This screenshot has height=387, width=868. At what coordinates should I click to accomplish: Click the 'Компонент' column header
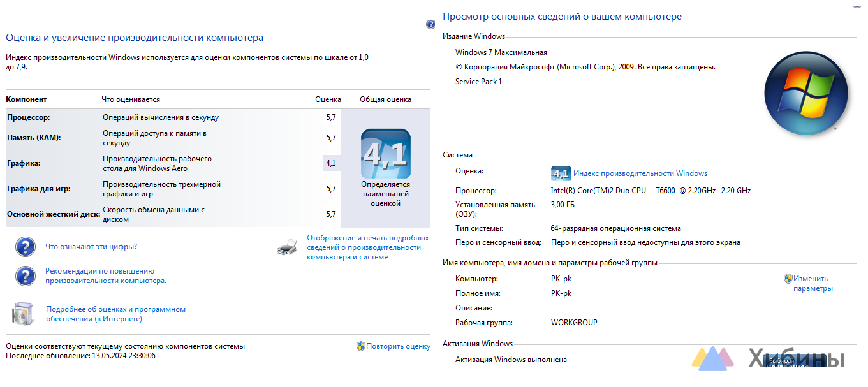click(x=26, y=99)
